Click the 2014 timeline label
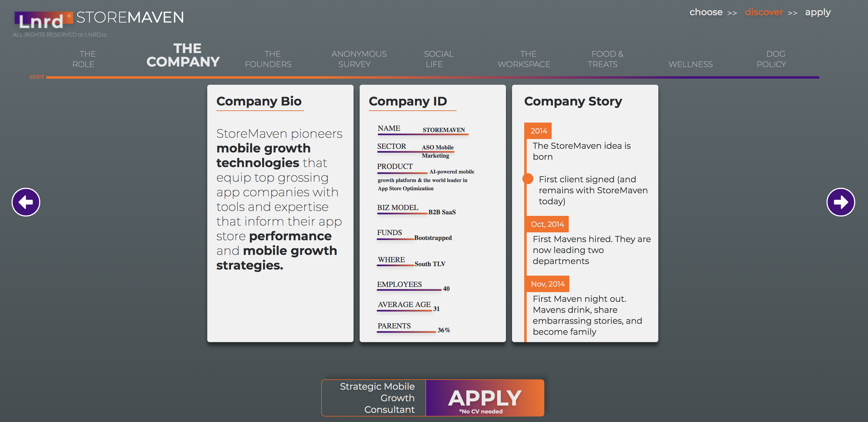Screen dimensions: 868x422 click(x=539, y=131)
